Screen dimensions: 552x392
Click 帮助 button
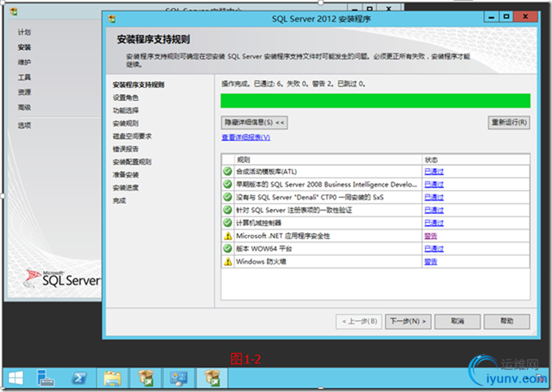pos(506,321)
